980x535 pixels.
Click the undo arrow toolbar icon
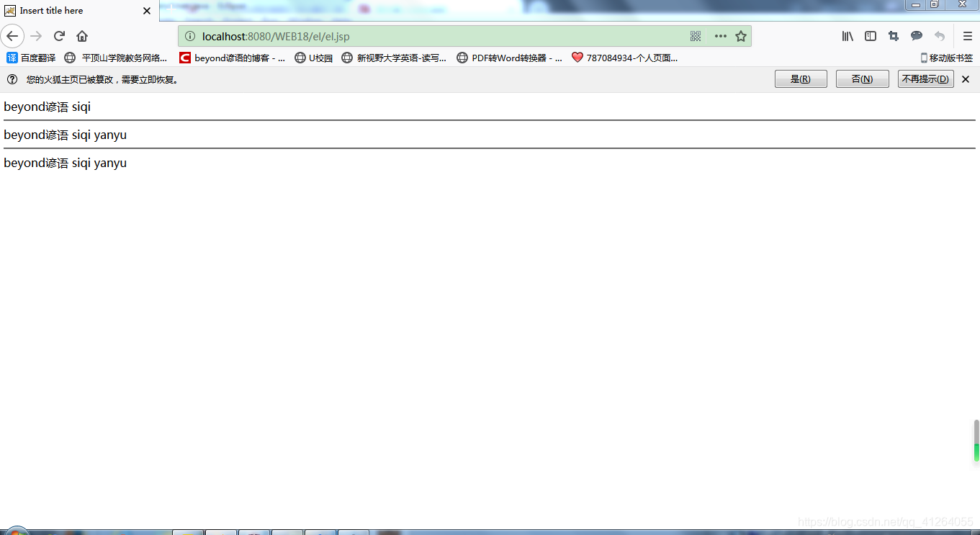pos(940,36)
